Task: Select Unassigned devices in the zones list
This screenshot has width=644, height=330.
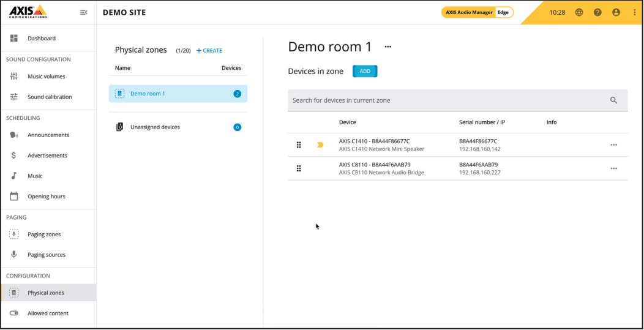Action: 155,127
